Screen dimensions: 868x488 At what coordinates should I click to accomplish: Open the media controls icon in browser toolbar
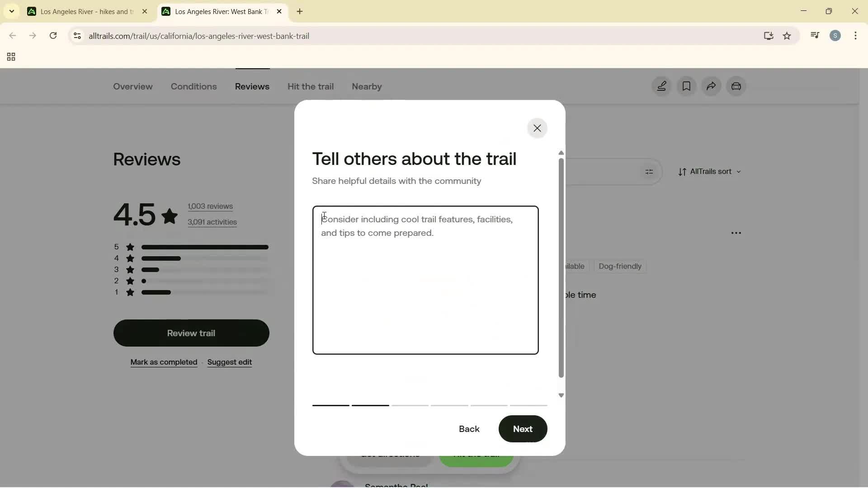815,35
